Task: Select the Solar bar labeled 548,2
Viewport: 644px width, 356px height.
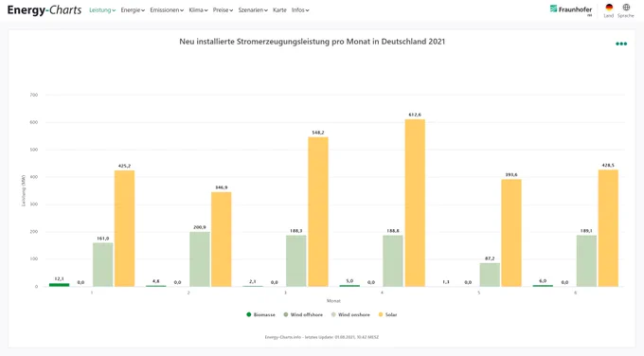Action: (x=318, y=212)
